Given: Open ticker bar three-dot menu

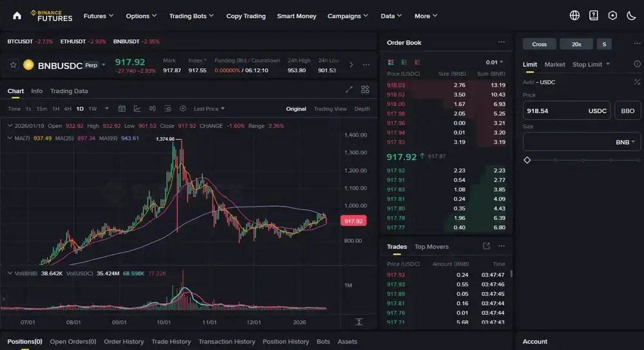Looking at the screenshot, I should [x=366, y=65].
